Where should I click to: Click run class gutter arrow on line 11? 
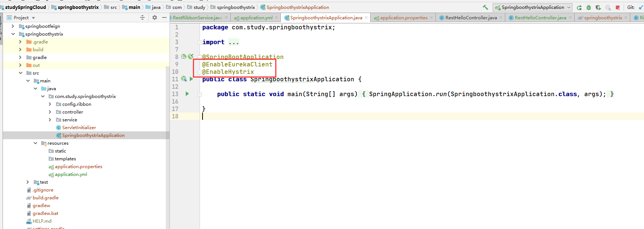[191, 79]
